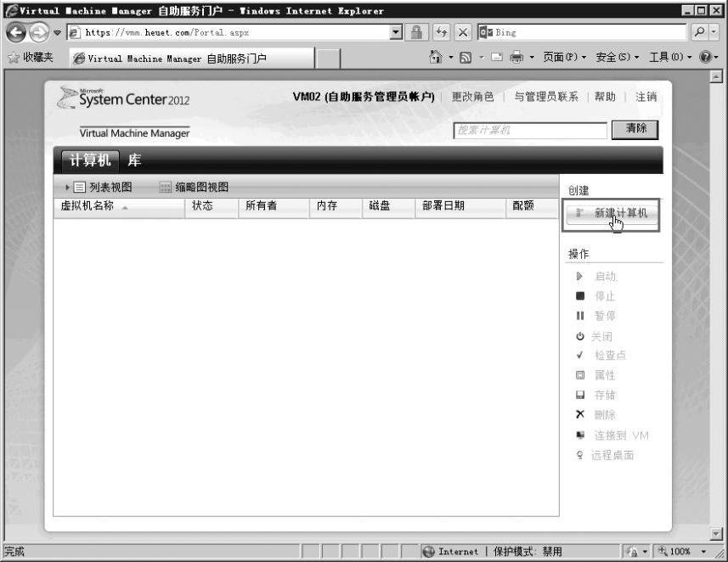Click the 暂停 pause action icon
The height and width of the screenshot is (562, 728).
coord(580,316)
